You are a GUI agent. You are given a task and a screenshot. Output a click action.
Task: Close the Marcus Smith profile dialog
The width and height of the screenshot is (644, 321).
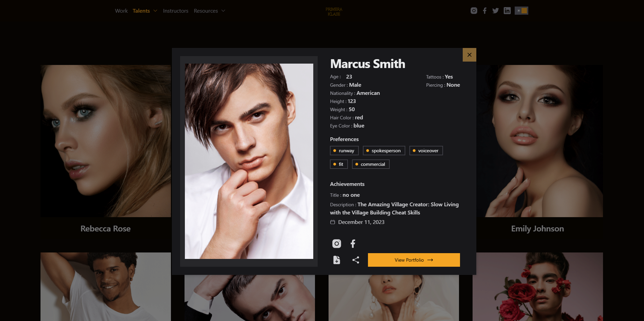(469, 55)
